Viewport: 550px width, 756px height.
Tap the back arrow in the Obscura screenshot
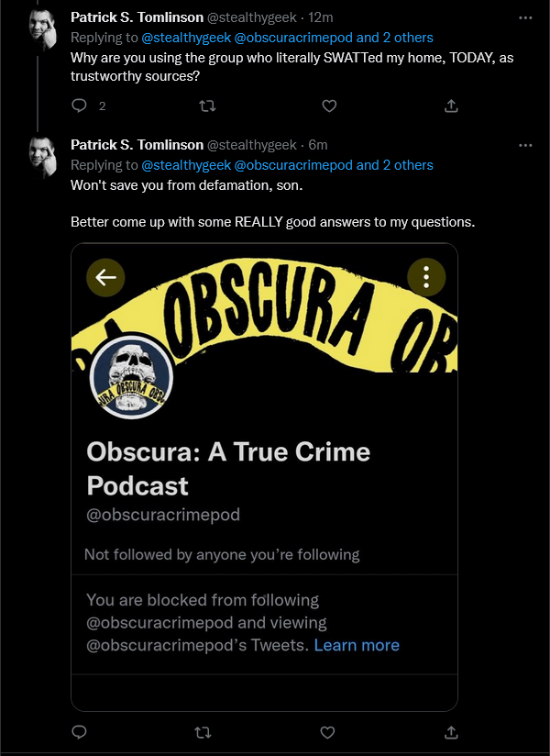tap(105, 277)
